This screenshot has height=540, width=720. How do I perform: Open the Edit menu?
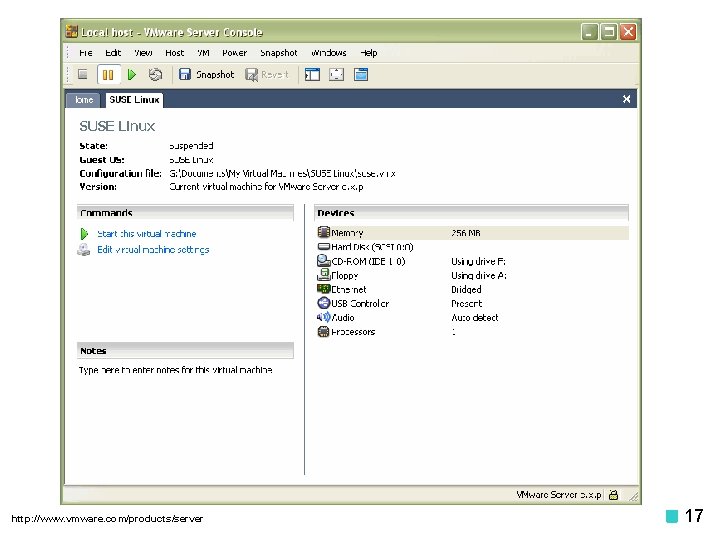(113, 53)
